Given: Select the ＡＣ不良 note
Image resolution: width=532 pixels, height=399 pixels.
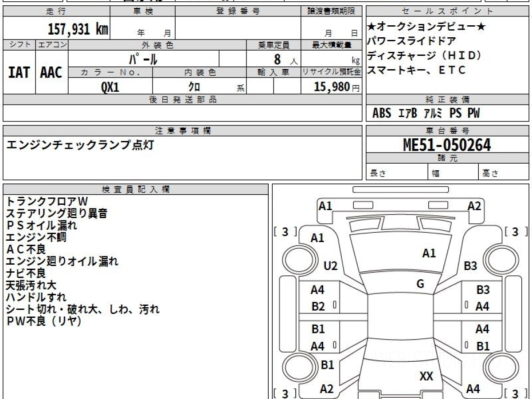Looking at the screenshot, I should pos(26,249).
